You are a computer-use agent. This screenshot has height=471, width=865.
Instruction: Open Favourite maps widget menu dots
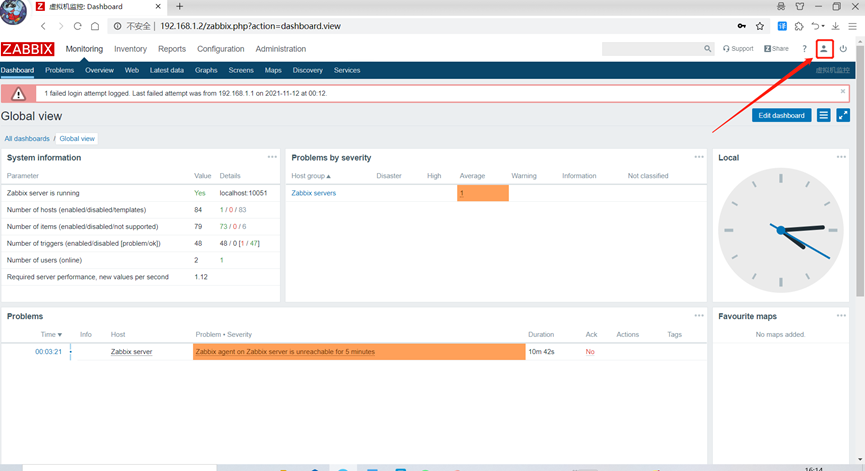click(841, 315)
